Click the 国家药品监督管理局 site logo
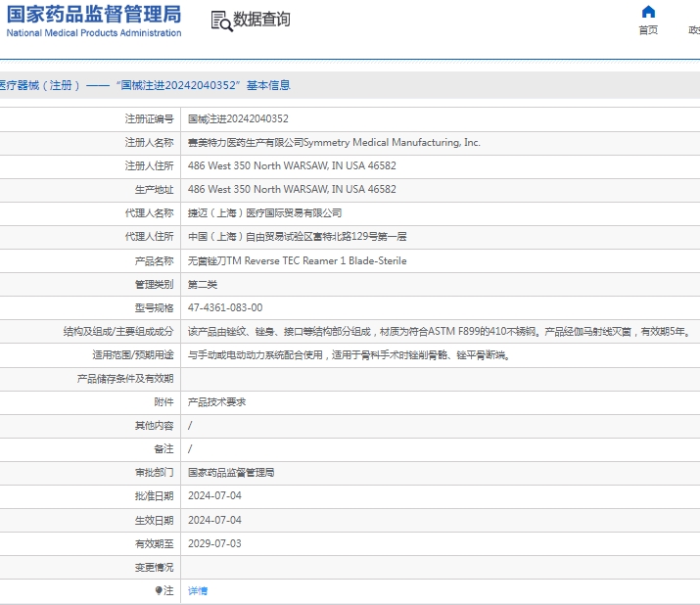Image resolution: width=700 pixels, height=605 pixels. pyautogui.click(x=94, y=15)
